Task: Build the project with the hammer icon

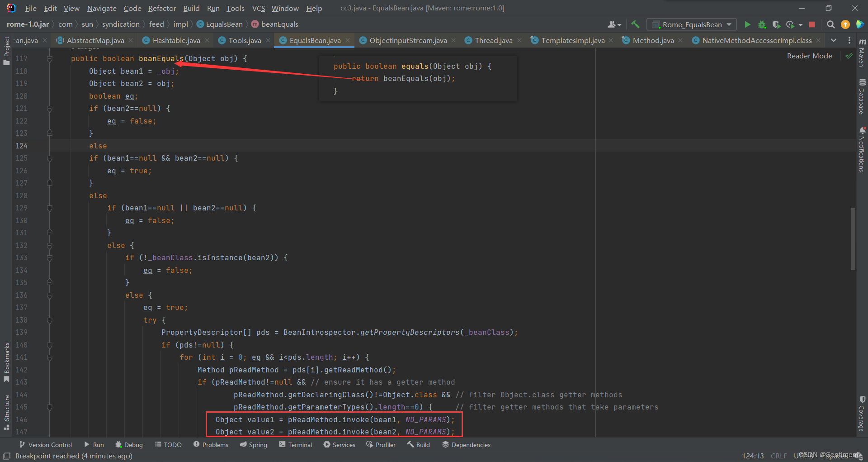Action: pos(635,24)
